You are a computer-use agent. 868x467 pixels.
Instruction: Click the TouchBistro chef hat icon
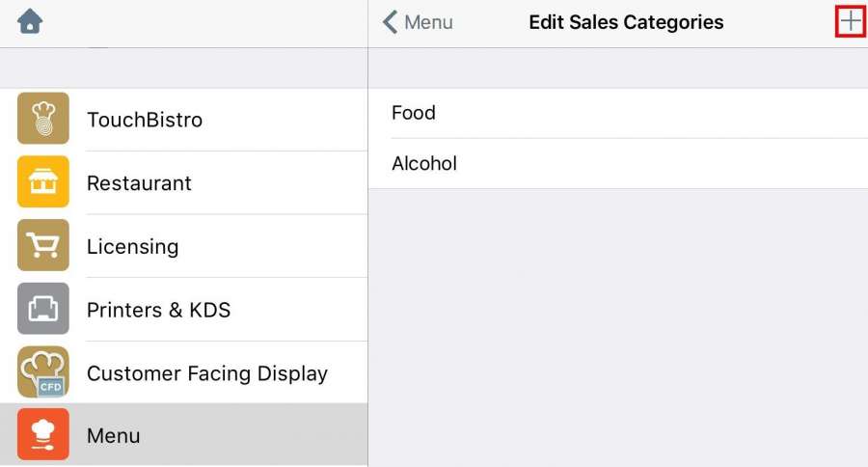[43, 119]
